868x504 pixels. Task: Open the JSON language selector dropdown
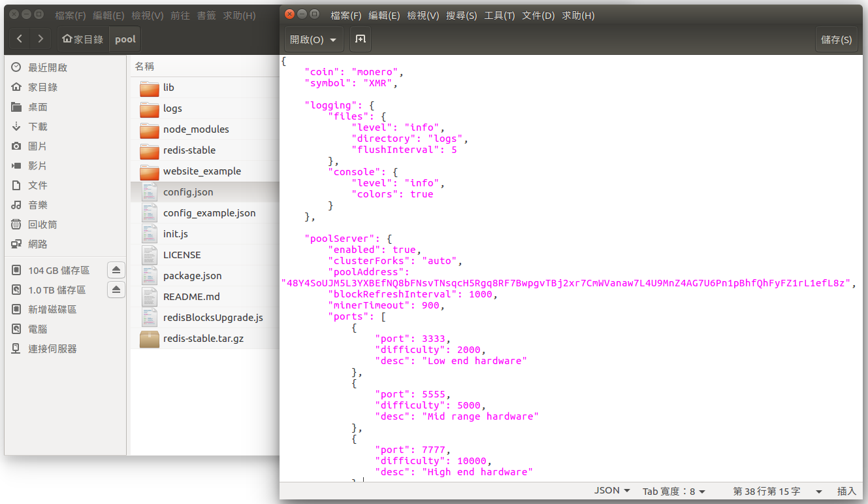(x=612, y=491)
